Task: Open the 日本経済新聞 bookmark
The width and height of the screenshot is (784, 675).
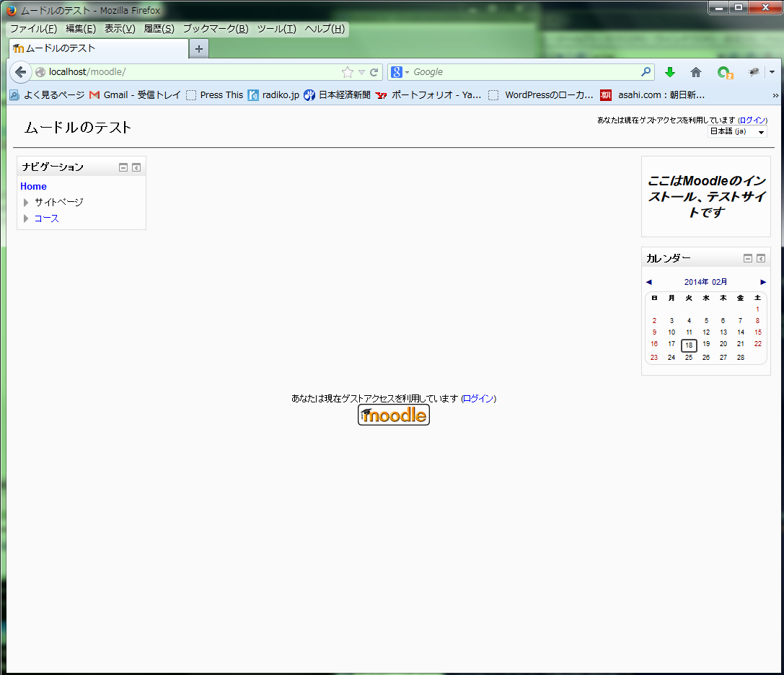Action: (337, 95)
